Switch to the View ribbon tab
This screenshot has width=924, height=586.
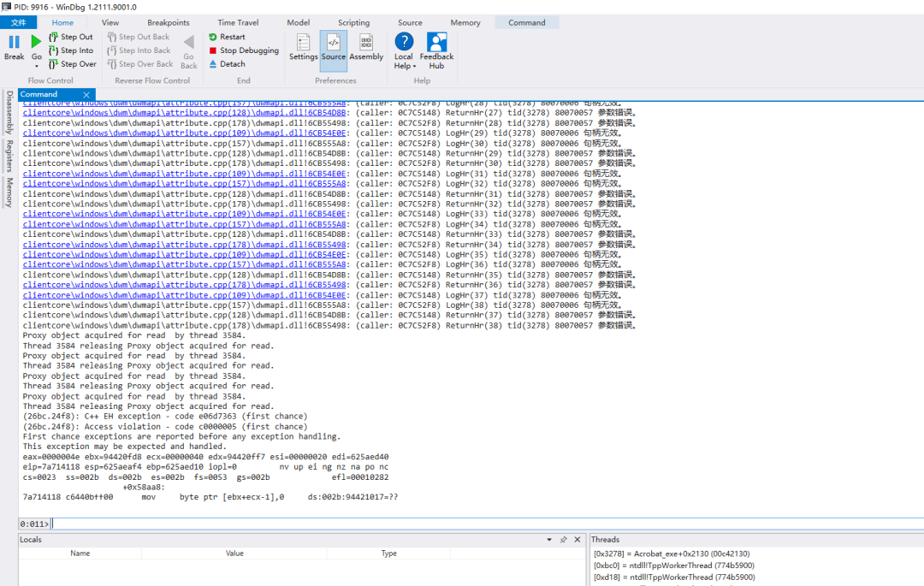110,22
